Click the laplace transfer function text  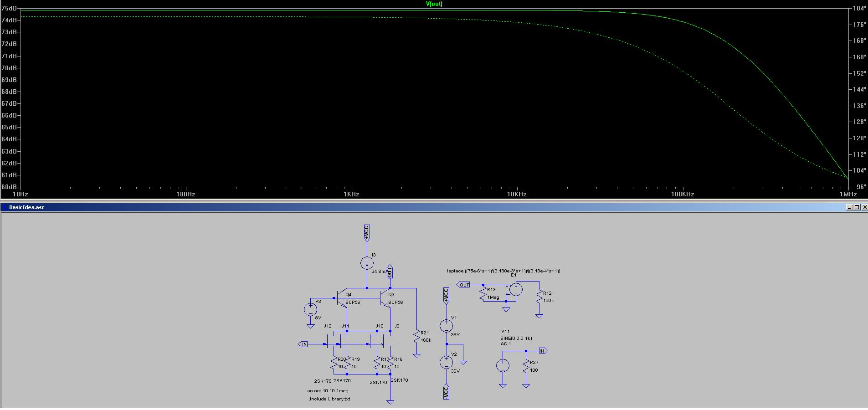point(503,271)
